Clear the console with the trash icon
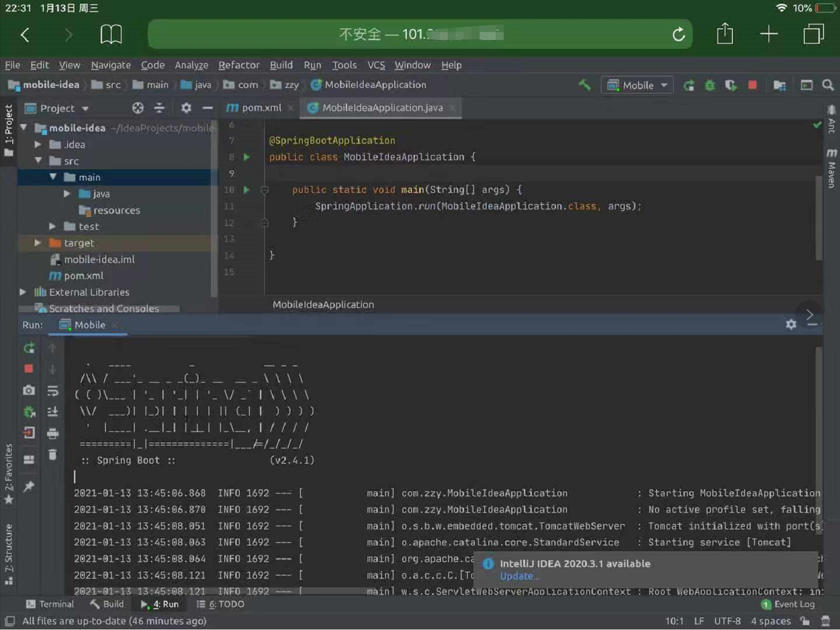This screenshot has width=840, height=630. tap(52, 454)
